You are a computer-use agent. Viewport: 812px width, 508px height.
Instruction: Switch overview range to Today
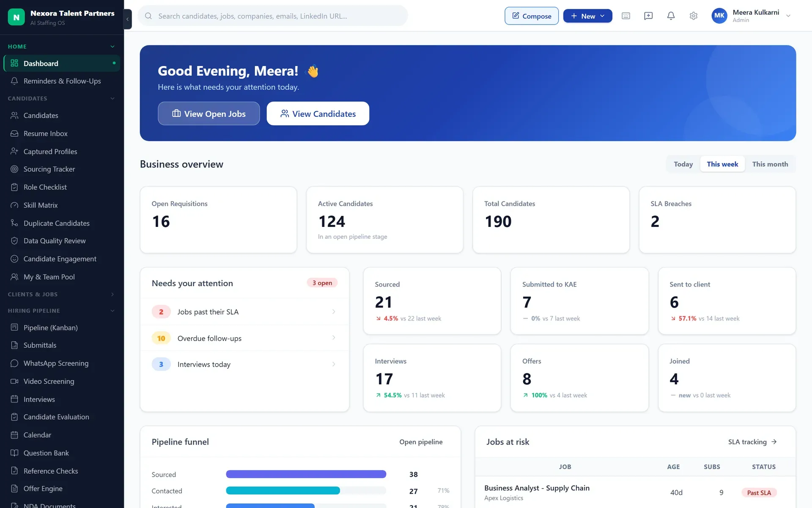pos(683,164)
